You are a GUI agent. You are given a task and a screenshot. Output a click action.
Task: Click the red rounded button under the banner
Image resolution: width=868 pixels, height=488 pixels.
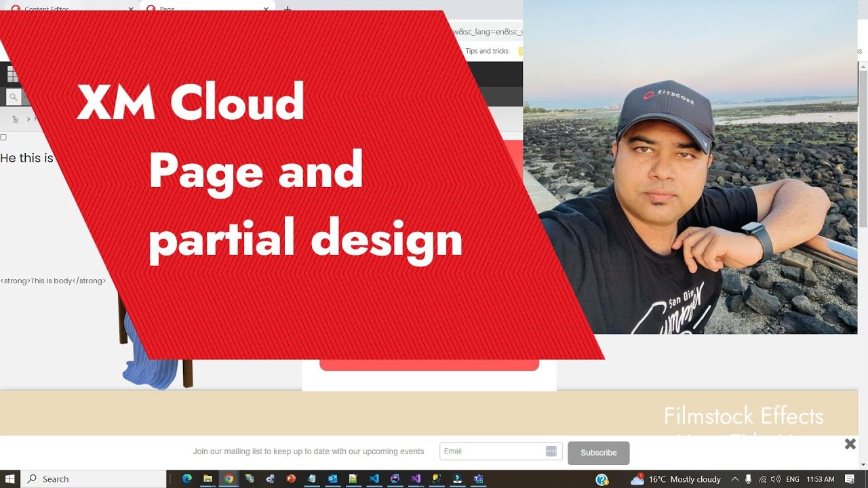point(429,364)
